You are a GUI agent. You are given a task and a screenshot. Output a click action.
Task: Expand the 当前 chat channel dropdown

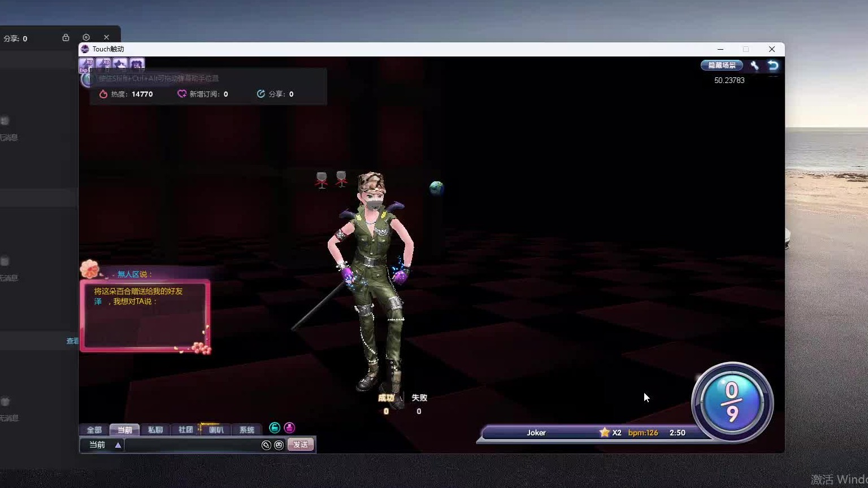tap(118, 445)
